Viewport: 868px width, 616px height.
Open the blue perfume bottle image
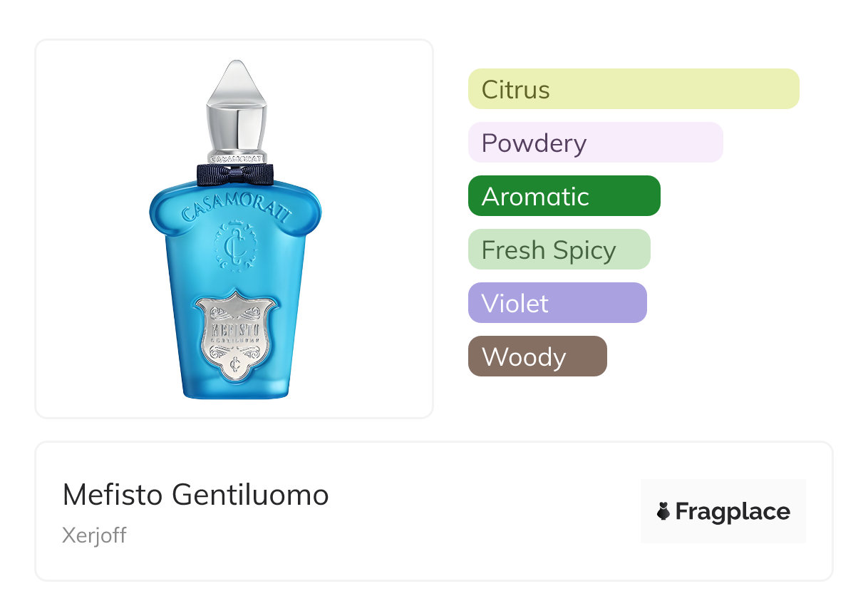[234, 285]
